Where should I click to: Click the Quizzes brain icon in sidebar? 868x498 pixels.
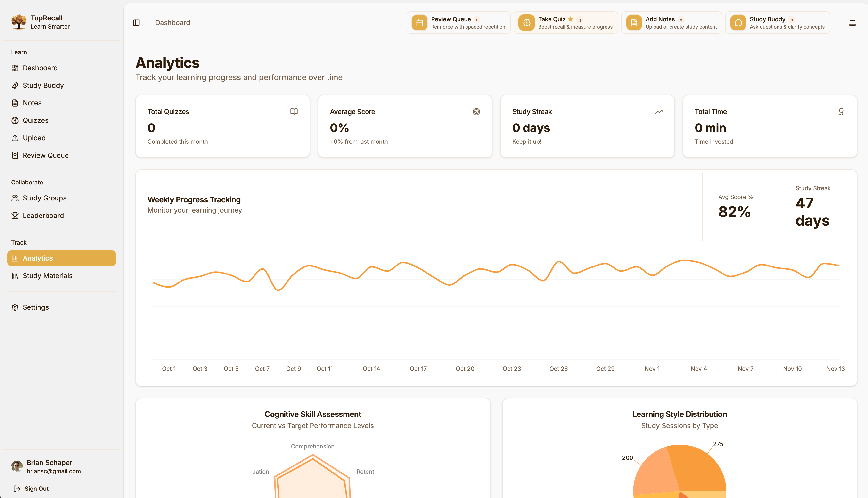coord(15,120)
